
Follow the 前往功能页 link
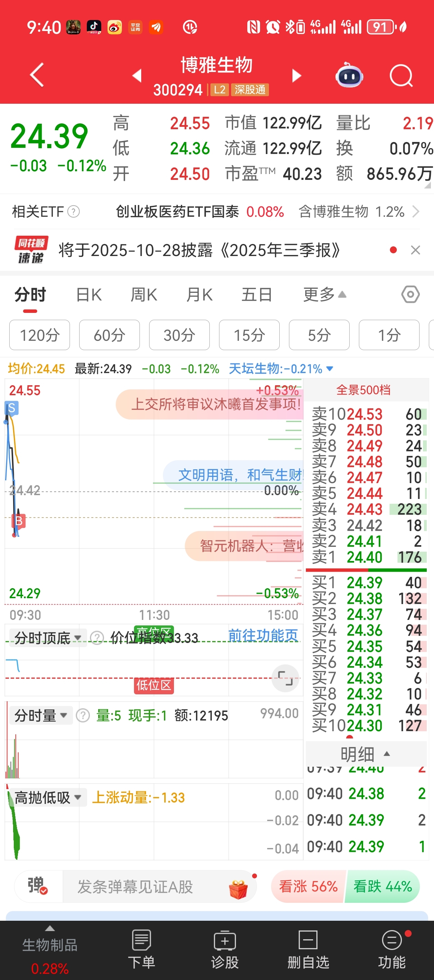pyautogui.click(x=263, y=635)
